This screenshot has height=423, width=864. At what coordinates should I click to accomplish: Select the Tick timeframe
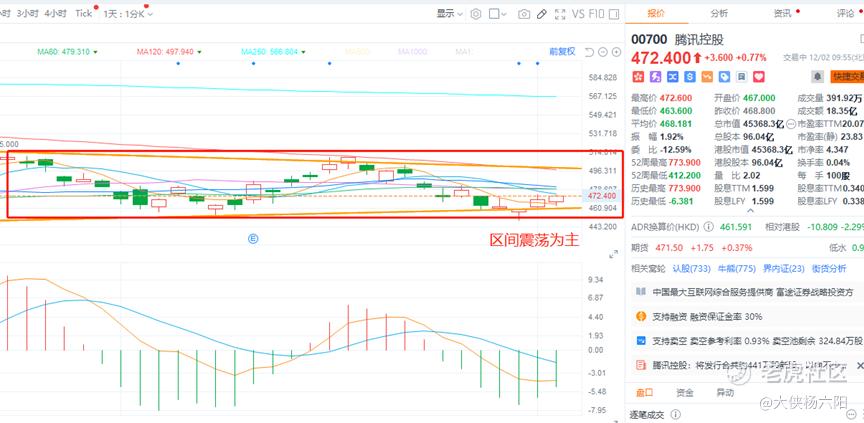pos(84,14)
